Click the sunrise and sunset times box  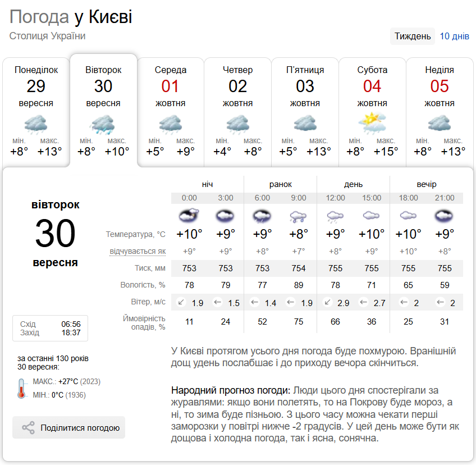[x=50, y=328]
